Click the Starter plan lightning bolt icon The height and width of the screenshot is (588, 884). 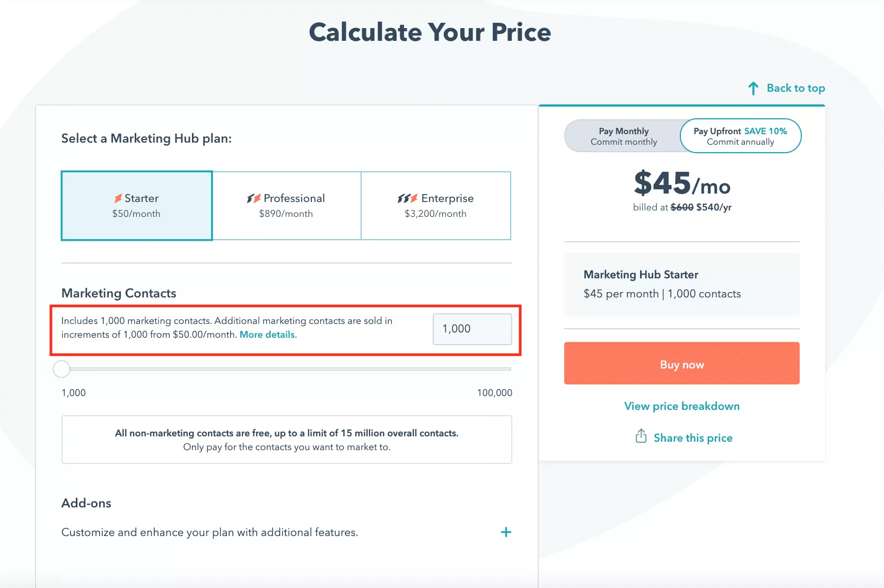118,198
